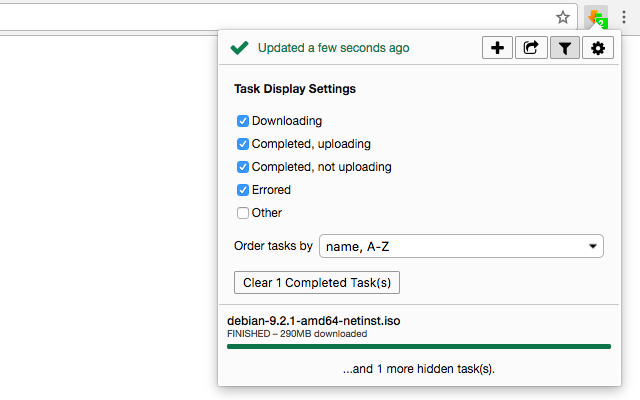Select the debian-9.2.1-amd64-netinst.iso task
Image resolution: width=640 pixels, height=400 pixels.
(314, 321)
